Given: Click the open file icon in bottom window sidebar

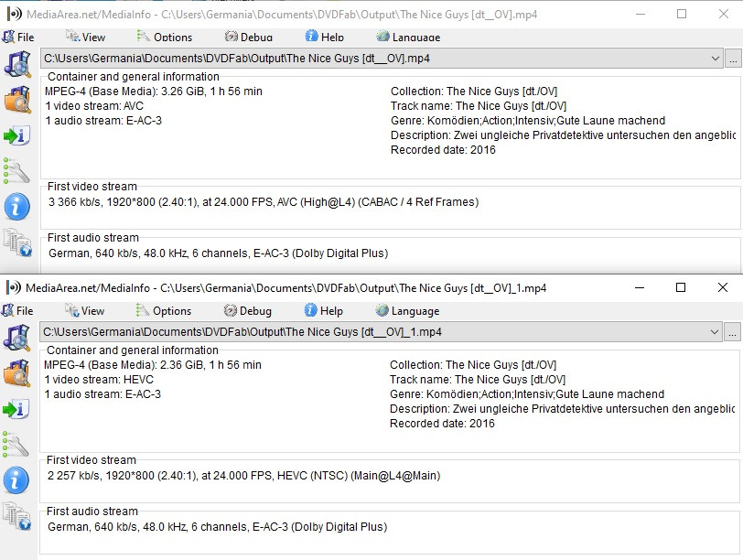Looking at the screenshot, I should click(x=16, y=338).
